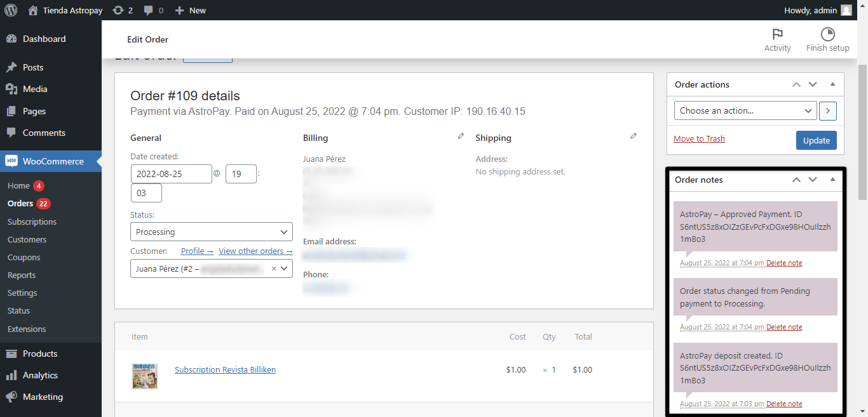This screenshot has height=417, width=868.
Task: Open the customer Profile link
Action: 197,251
